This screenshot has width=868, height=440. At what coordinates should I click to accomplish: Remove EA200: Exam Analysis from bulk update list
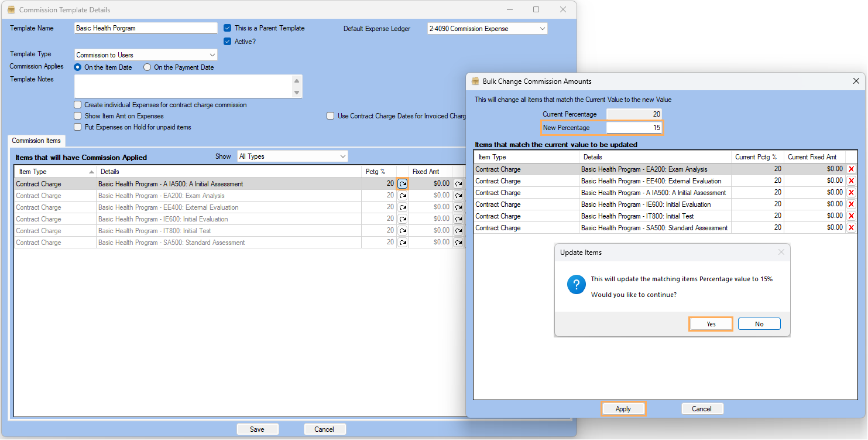[851, 169]
